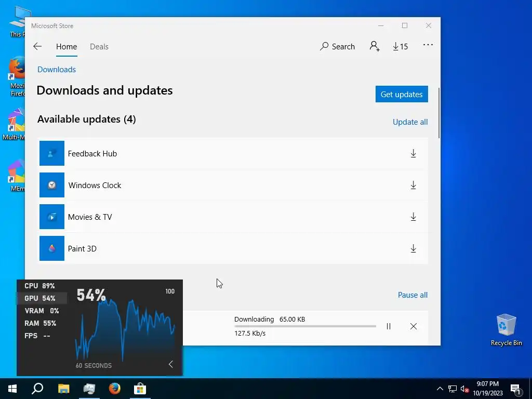
Task: Select the CPU 89% metric
Action: point(39,286)
